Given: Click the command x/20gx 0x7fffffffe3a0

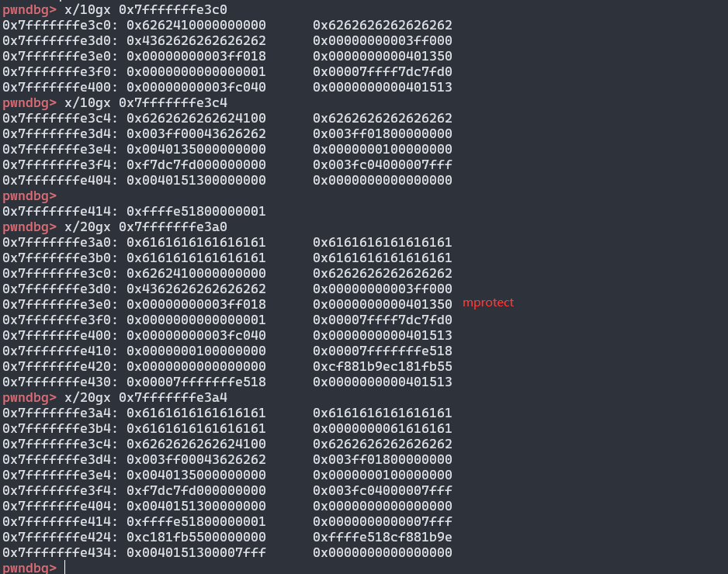Looking at the screenshot, I should (x=146, y=226).
